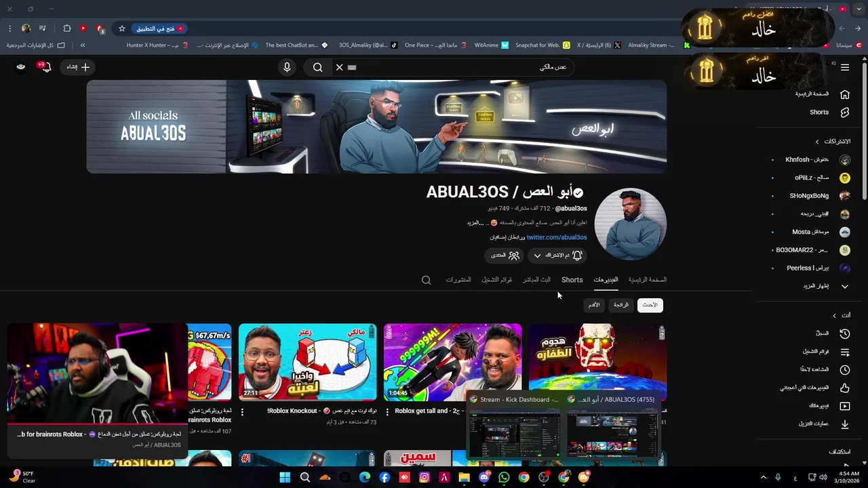Screen dimensions: 868x488
Task: Select the Oldest (الأقدم) filter chip
Action: [594, 305]
